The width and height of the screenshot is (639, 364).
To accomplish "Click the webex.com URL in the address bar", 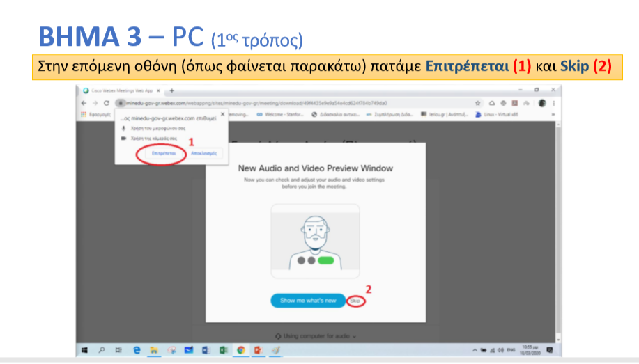I will [256, 104].
